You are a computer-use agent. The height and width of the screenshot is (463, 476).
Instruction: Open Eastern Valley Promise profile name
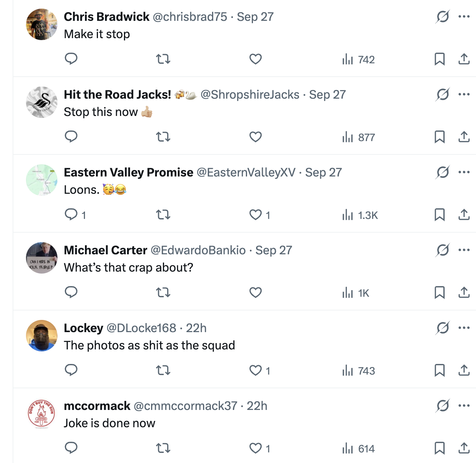[x=129, y=172]
